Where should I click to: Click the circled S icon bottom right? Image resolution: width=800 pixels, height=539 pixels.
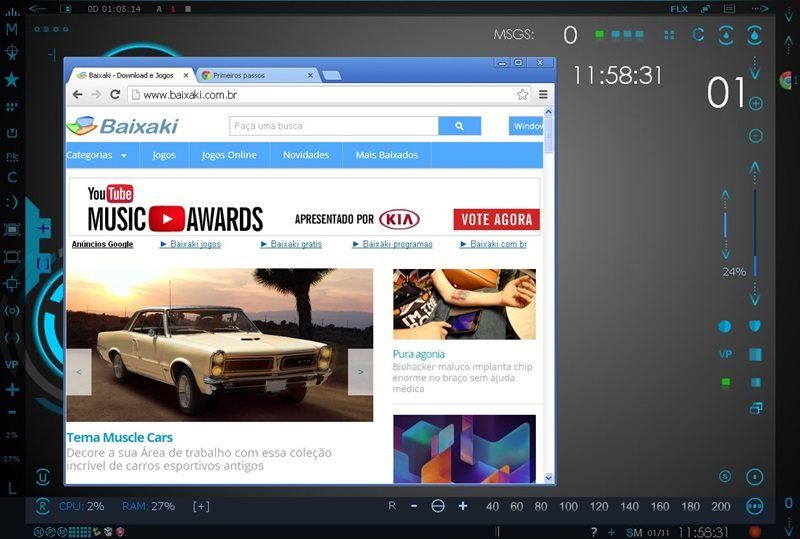[724, 476]
